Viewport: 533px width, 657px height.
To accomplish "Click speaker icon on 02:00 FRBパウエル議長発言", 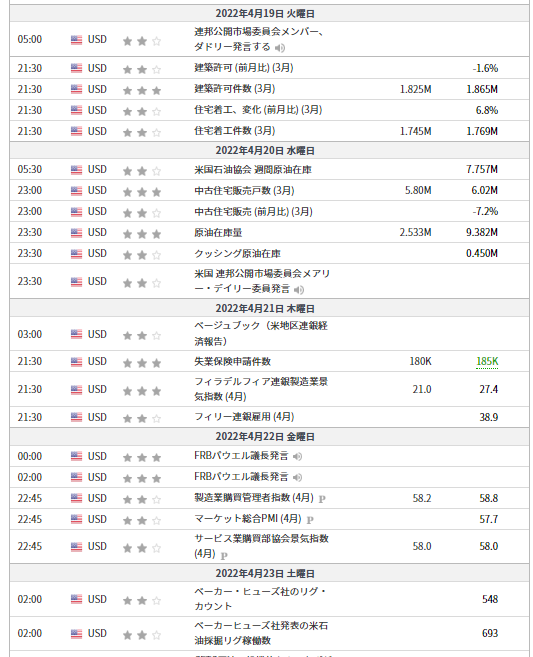I will pyautogui.click(x=297, y=477).
